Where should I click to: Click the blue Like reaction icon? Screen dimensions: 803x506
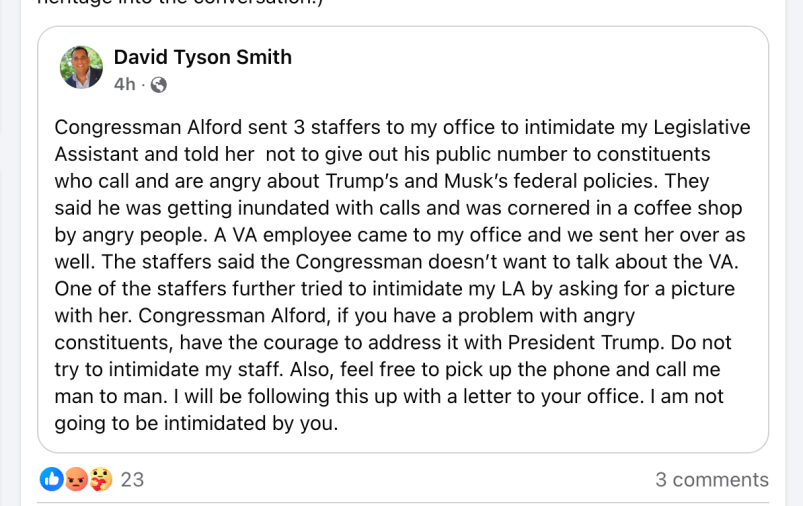[52, 479]
